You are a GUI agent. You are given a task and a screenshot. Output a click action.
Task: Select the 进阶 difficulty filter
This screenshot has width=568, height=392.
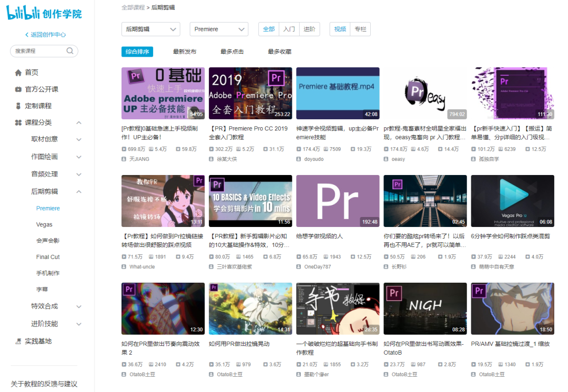[x=309, y=29]
